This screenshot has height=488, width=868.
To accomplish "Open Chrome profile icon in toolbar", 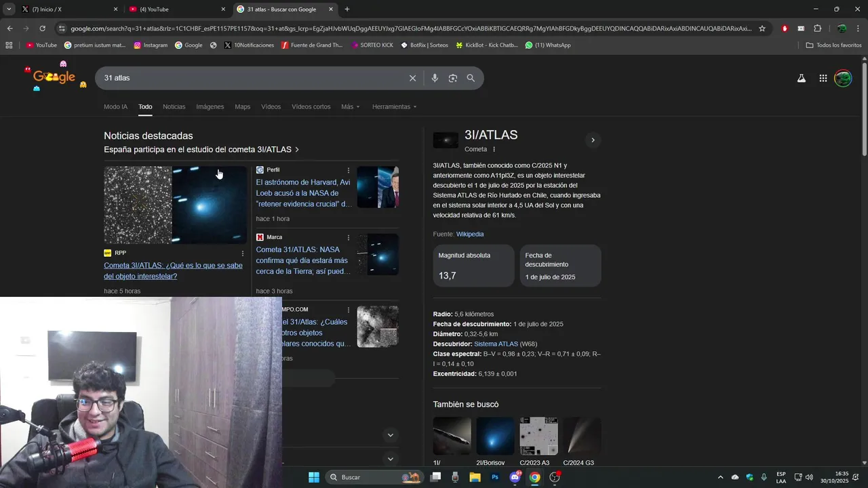I will tap(842, 28).
